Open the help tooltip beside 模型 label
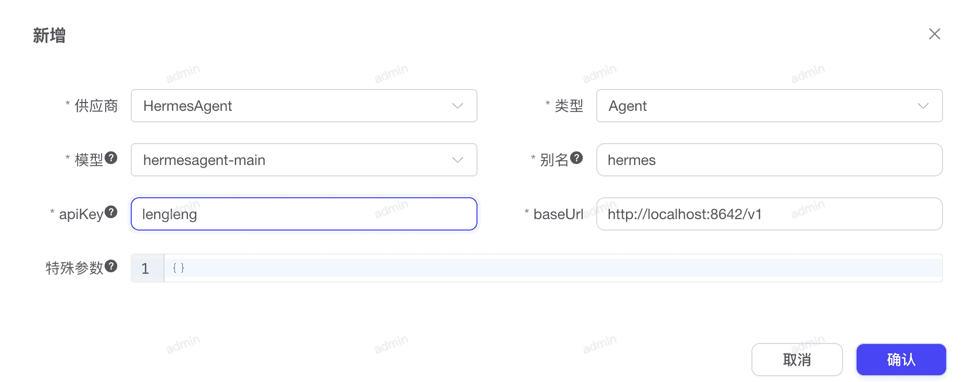This screenshot has width=980, height=382. 111,159
